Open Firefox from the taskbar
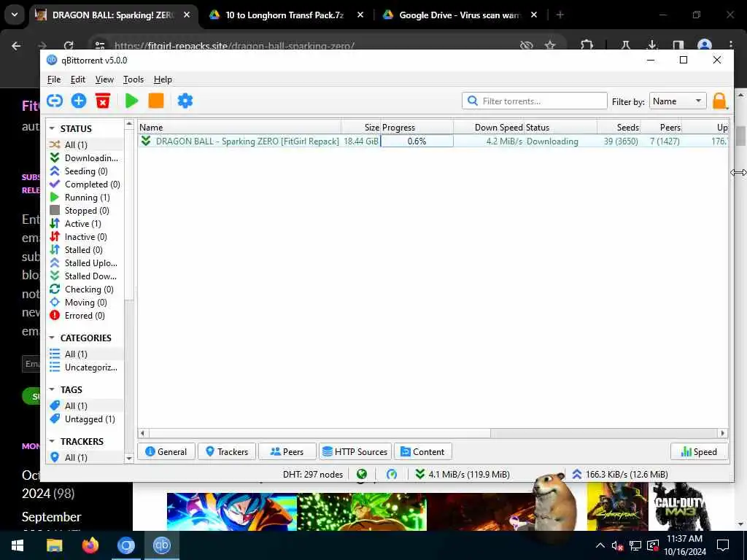 90,545
